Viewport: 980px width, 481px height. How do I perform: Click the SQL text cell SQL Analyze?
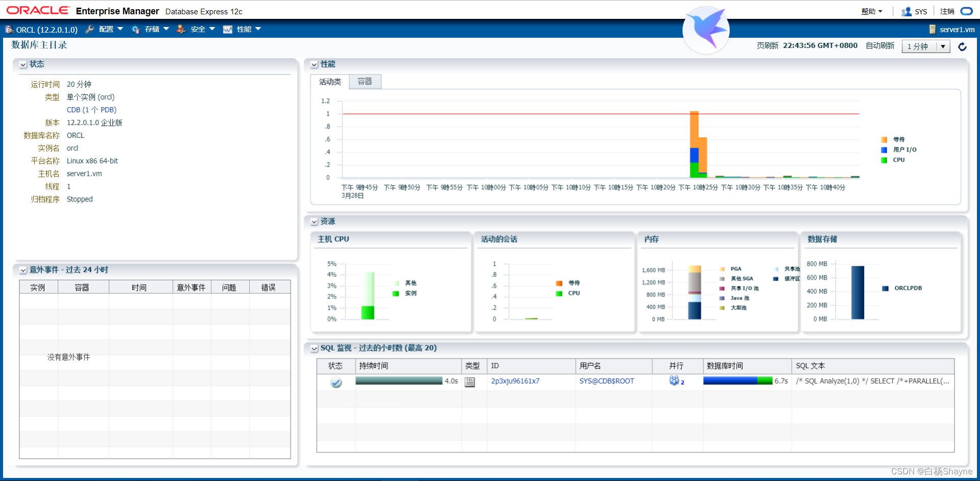pyautogui.click(x=873, y=381)
